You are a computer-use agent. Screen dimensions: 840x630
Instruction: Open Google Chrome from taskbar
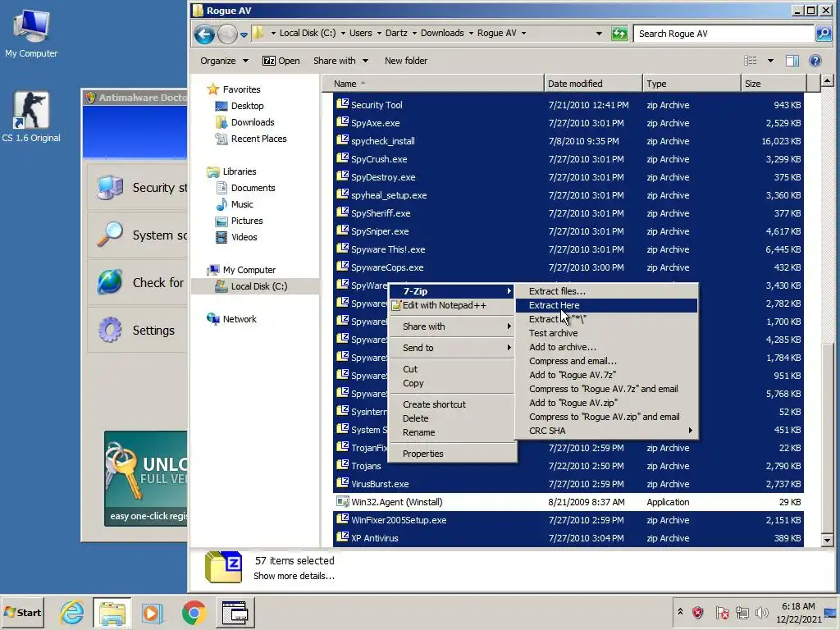tap(194, 612)
